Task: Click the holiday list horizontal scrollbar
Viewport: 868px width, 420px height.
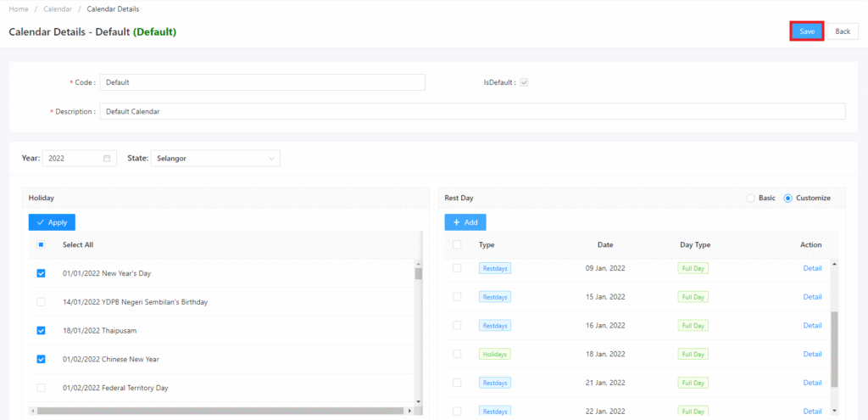Action: pos(220,411)
